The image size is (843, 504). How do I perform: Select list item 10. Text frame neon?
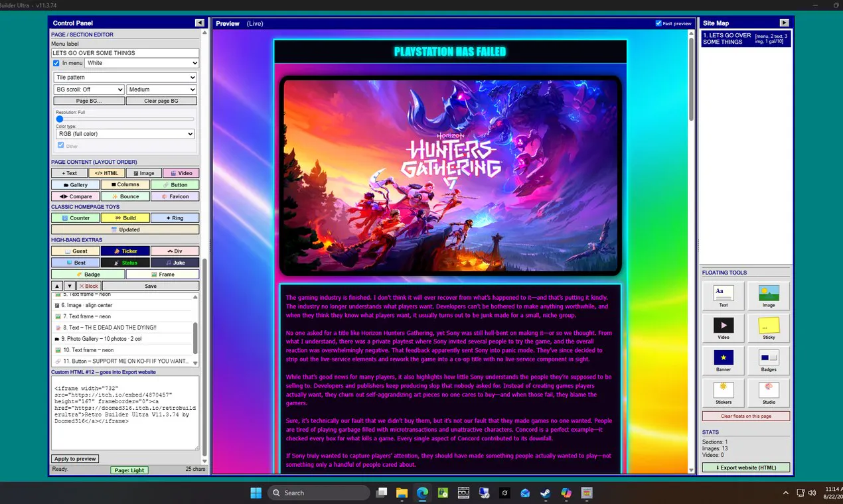coord(122,350)
